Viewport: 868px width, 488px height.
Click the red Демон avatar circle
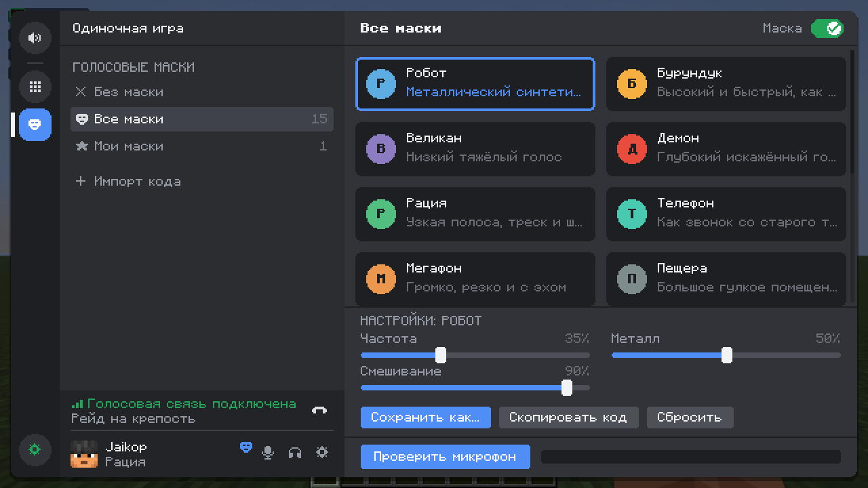632,149
